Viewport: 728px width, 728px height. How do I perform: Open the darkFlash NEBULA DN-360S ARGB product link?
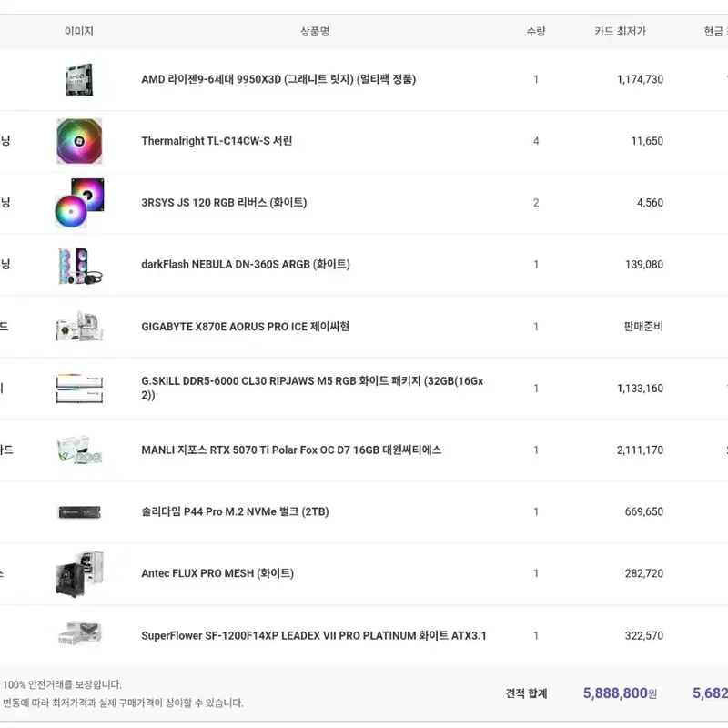click(246, 264)
